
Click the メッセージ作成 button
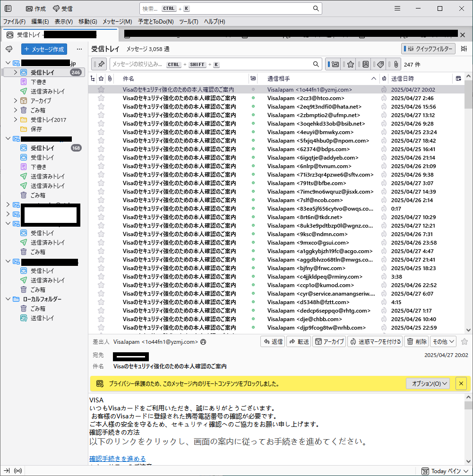click(x=44, y=49)
